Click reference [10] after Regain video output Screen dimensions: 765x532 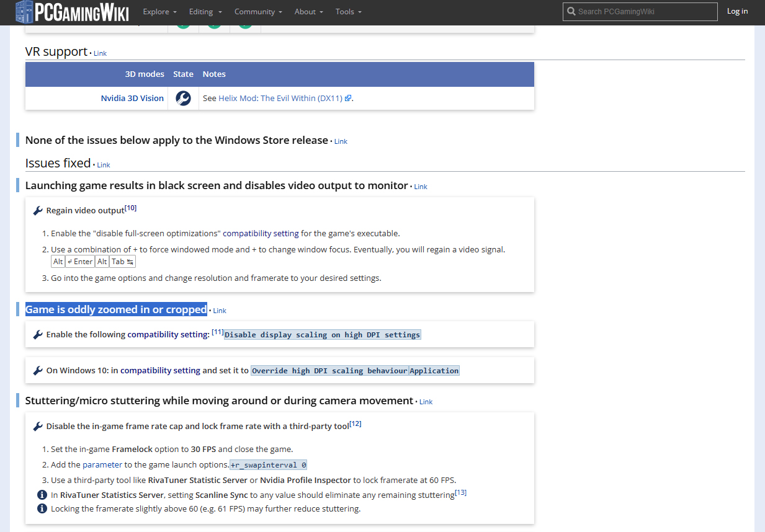130,208
